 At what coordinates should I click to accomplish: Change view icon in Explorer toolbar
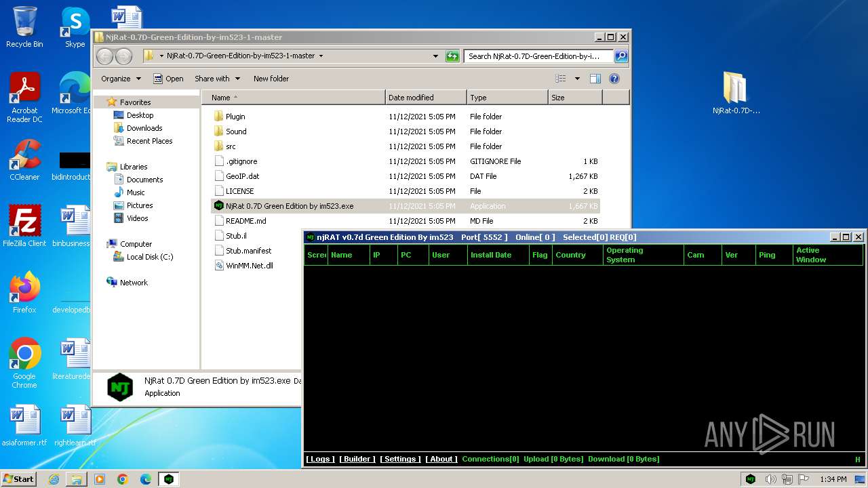coord(560,79)
